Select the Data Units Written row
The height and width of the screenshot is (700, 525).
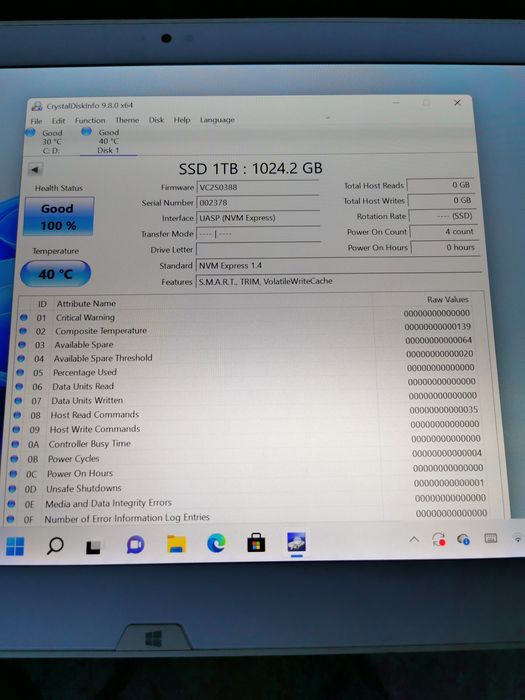(x=247, y=400)
